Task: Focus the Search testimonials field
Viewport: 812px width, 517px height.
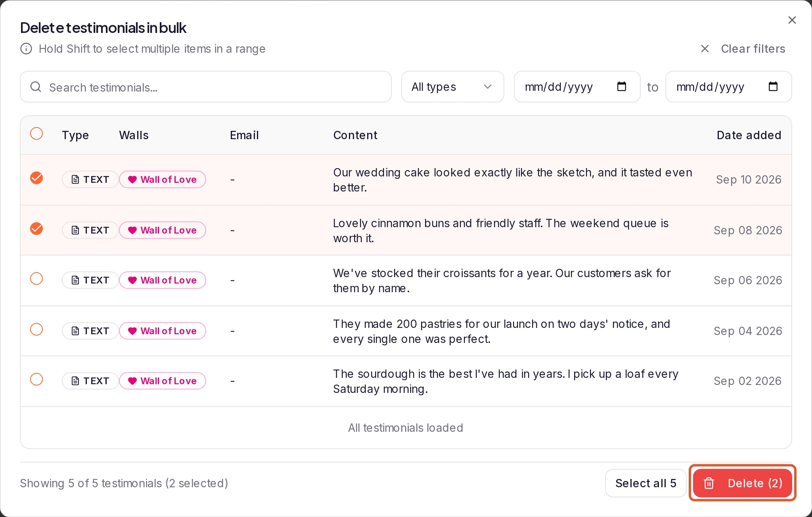Action: [x=206, y=87]
